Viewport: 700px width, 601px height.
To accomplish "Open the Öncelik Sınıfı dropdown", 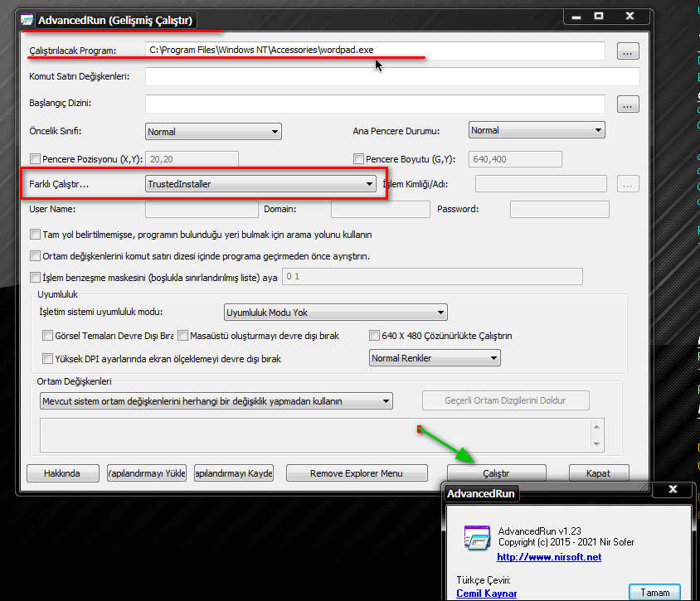I will click(213, 132).
